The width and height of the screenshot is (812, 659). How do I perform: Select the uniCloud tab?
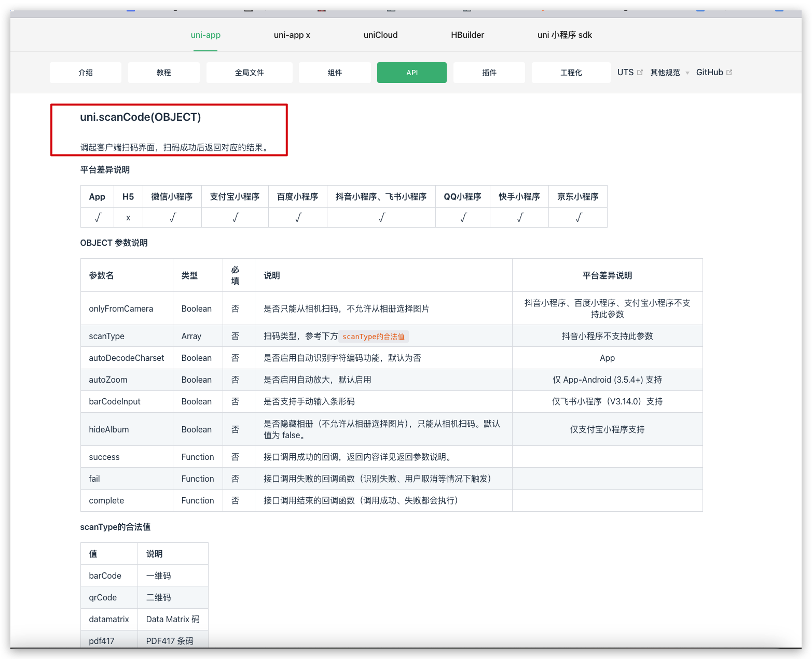380,35
